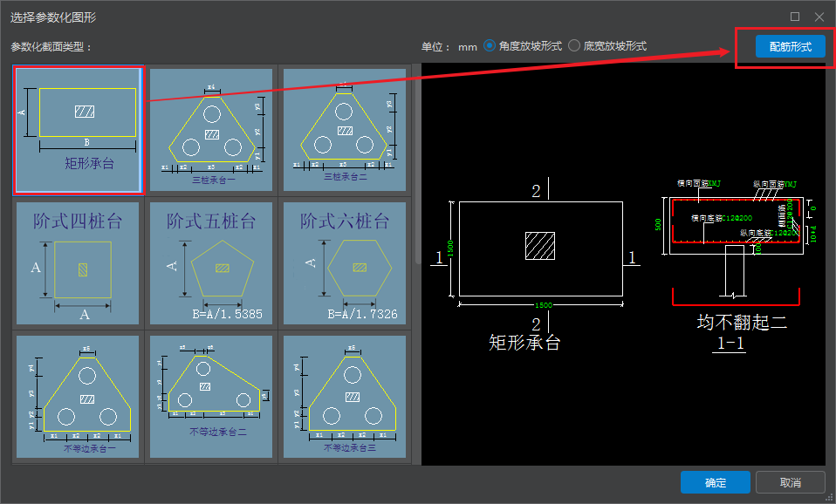Image resolution: width=836 pixels, height=504 pixels.
Task: Click the 横向底筋 C12@200 value
Action: coord(737,218)
